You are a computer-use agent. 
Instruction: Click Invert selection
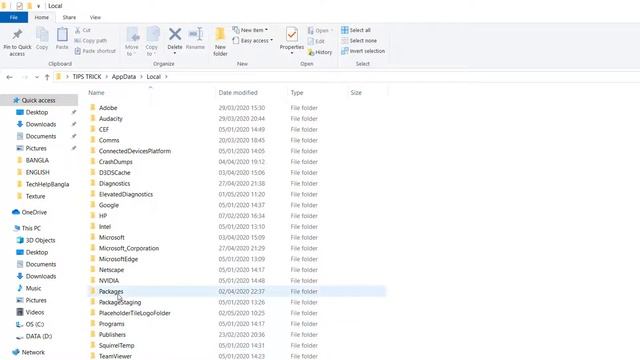pyautogui.click(x=363, y=51)
